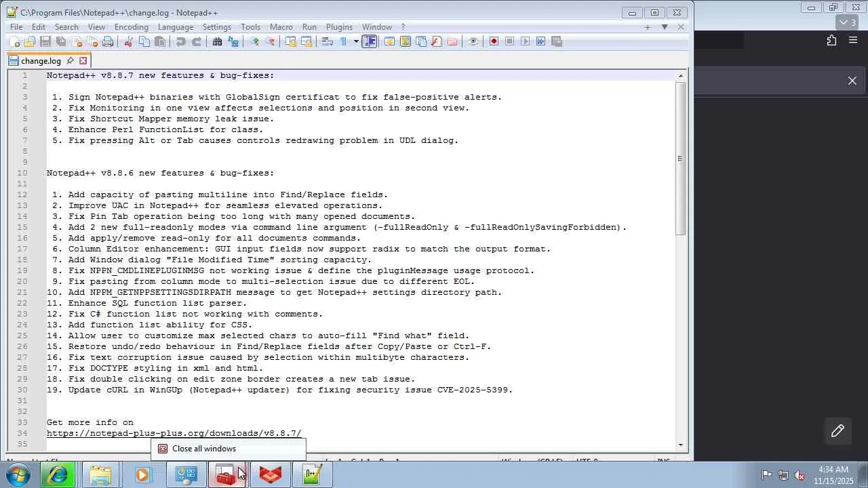Screen dimensions: 868x488
Task: Open the tab list dropdown triangle on the menu bar
Action: click(x=665, y=27)
